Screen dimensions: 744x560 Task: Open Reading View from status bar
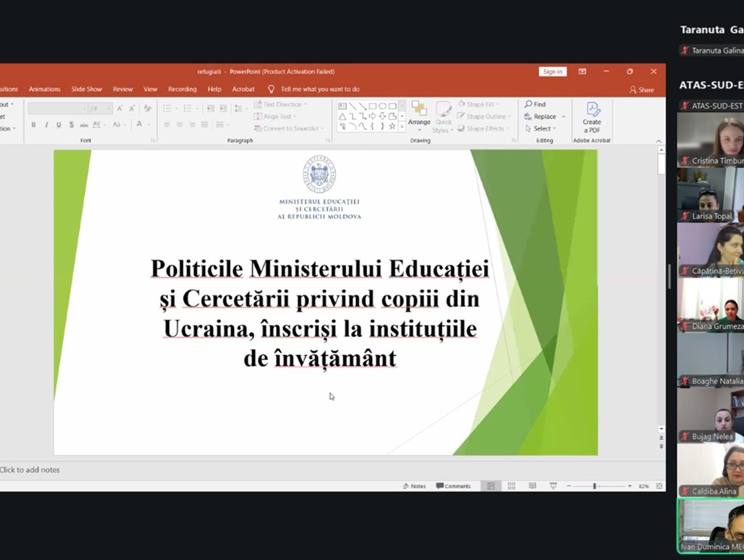coord(532,486)
